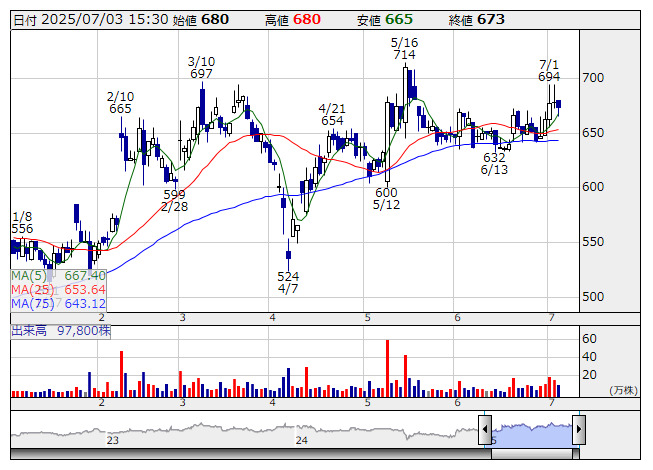Click the 599 2/28 low label

point(174,201)
